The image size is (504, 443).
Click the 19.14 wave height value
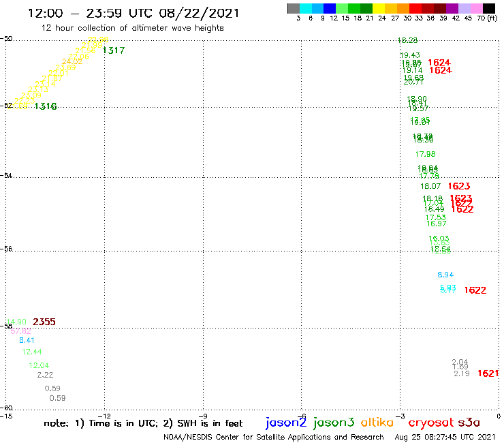pyautogui.click(x=412, y=70)
